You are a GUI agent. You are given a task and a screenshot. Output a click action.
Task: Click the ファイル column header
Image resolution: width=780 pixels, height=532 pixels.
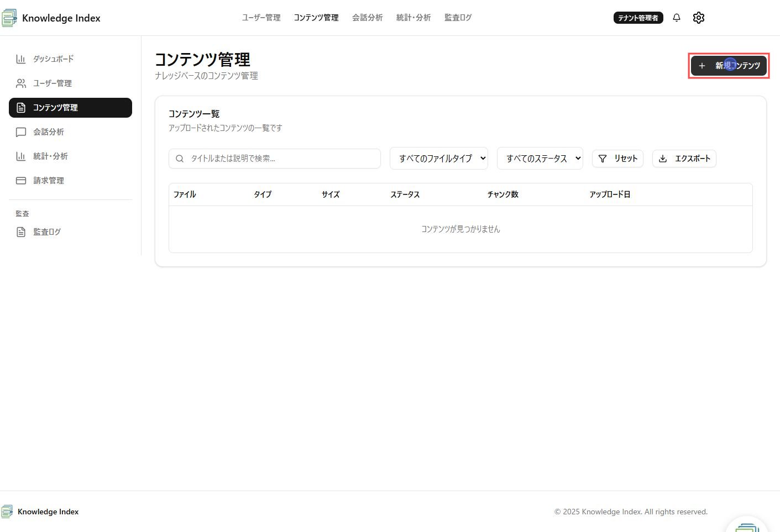(x=185, y=194)
